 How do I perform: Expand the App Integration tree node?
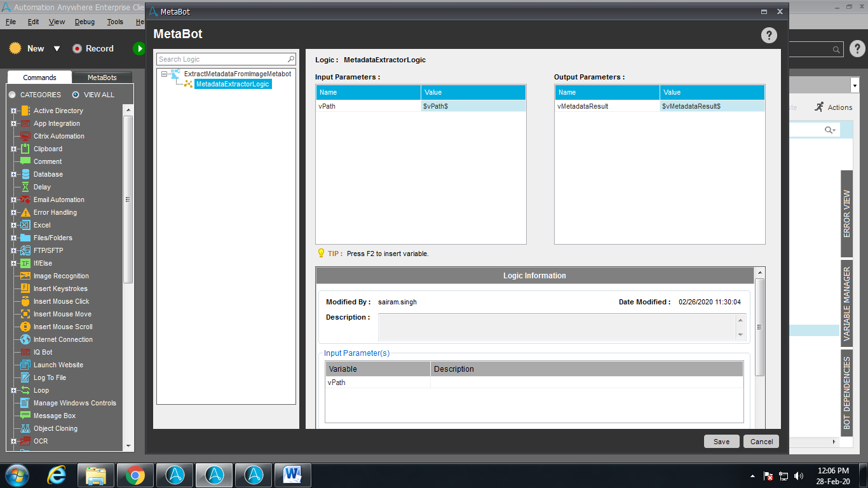coord(13,123)
